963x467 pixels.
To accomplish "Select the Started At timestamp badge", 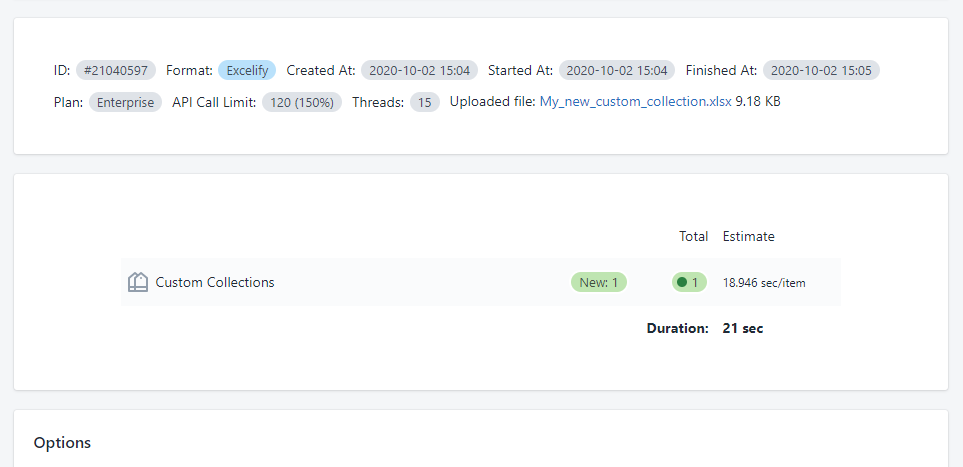I will pyautogui.click(x=617, y=71).
